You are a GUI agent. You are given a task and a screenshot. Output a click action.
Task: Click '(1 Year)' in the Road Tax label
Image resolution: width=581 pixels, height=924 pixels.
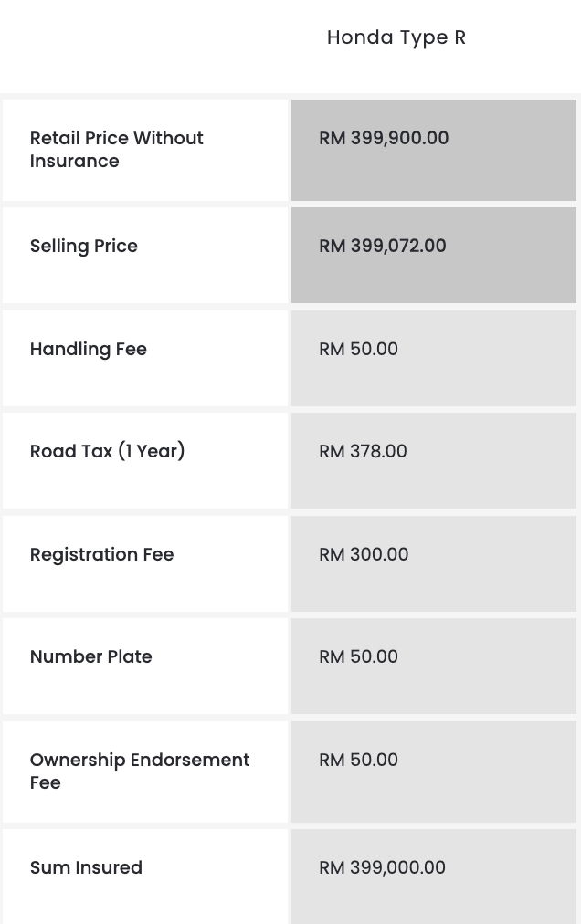(151, 451)
